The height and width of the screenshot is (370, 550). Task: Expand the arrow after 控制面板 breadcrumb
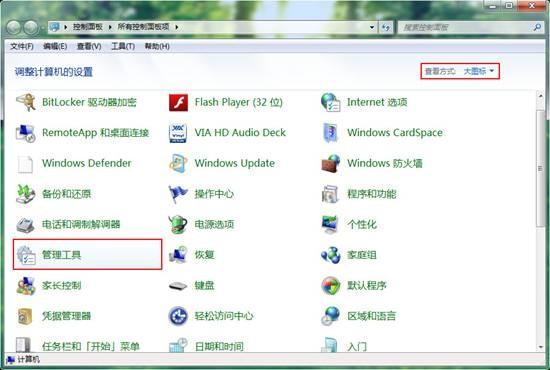tap(110, 27)
